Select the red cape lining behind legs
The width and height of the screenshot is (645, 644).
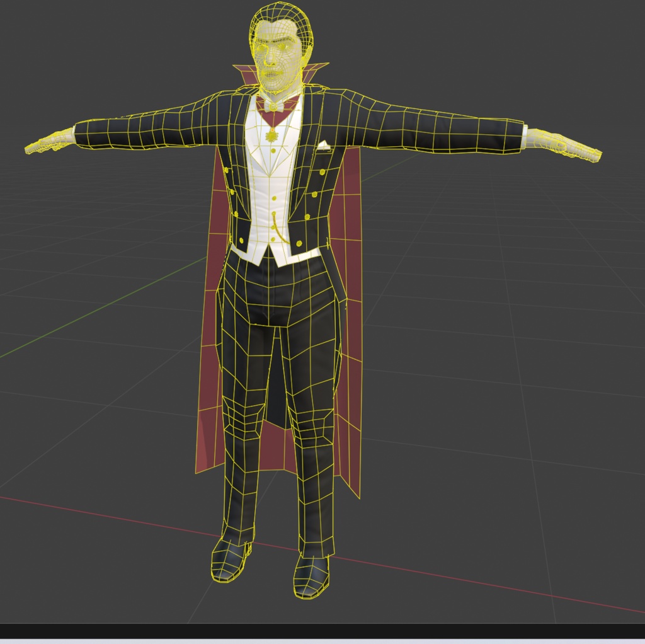(x=276, y=449)
